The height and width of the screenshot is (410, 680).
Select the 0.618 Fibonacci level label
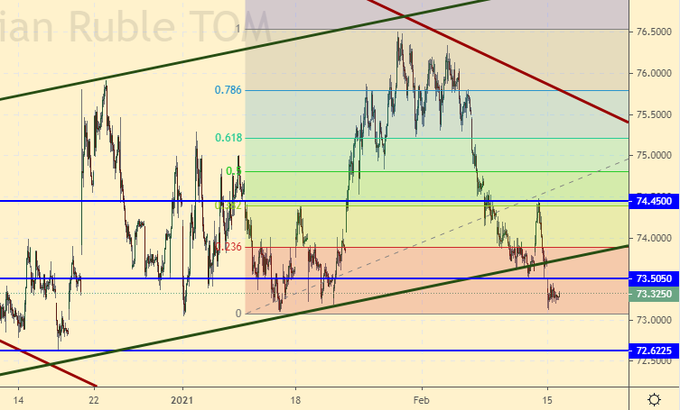(x=228, y=138)
